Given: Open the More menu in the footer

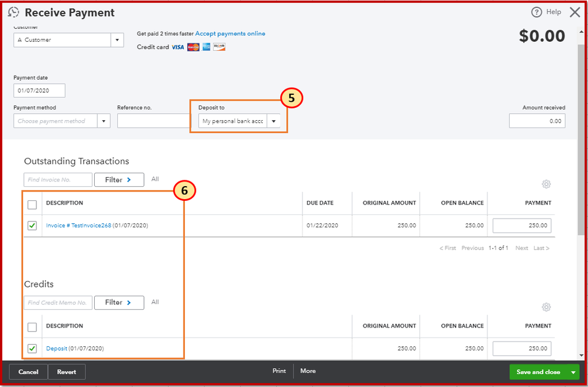Looking at the screenshot, I should [x=308, y=371].
